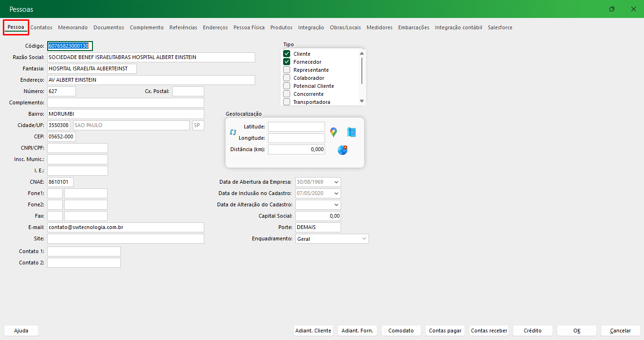Open the Salesforce tab
The width and height of the screenshot is (644, 340).
coord(500,27)
